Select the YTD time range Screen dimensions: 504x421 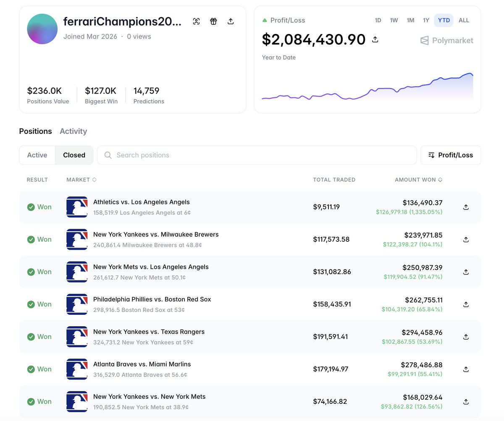tap(444, 20)
